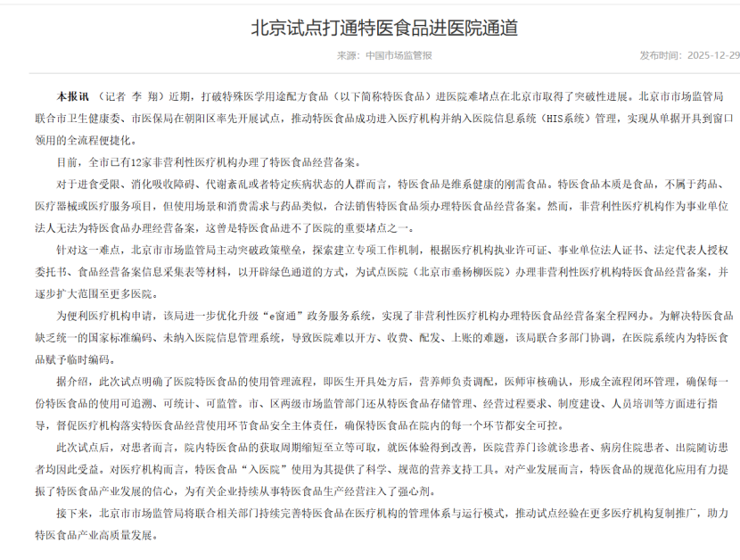
Task: Click the line 领用的全流程便捷化。
Action: (x=86, y=141)
